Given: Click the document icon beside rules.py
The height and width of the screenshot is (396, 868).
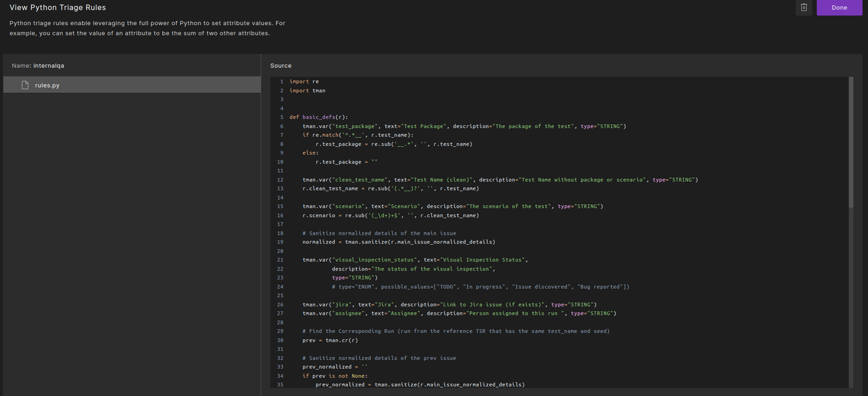Looking at the screenshot, I should [x=25, y=85].
